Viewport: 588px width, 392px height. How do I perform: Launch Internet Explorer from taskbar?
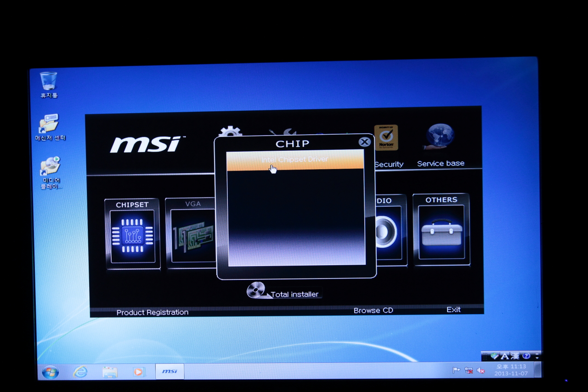[80, 372]
